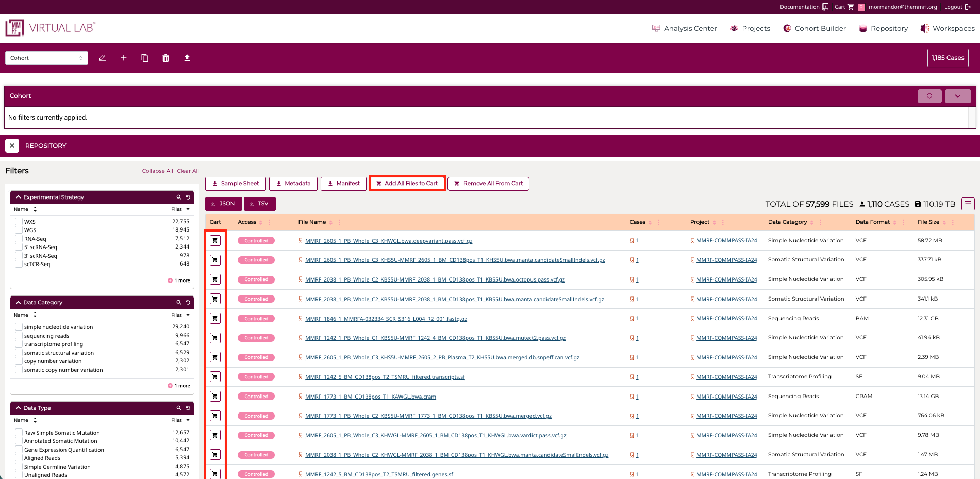Viewport: 980px width, 479px height.
Task: Select the edit cohort pencil icon
Action: 102,58
